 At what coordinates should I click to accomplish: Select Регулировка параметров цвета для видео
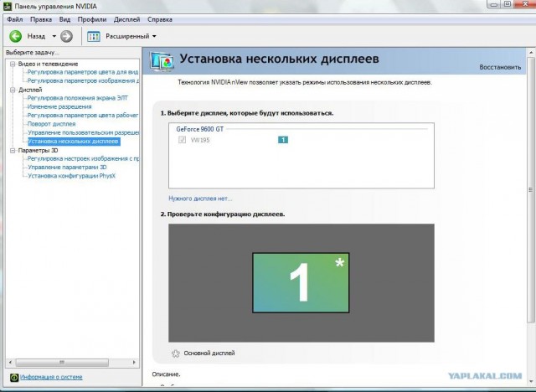[x=83, y=72]
